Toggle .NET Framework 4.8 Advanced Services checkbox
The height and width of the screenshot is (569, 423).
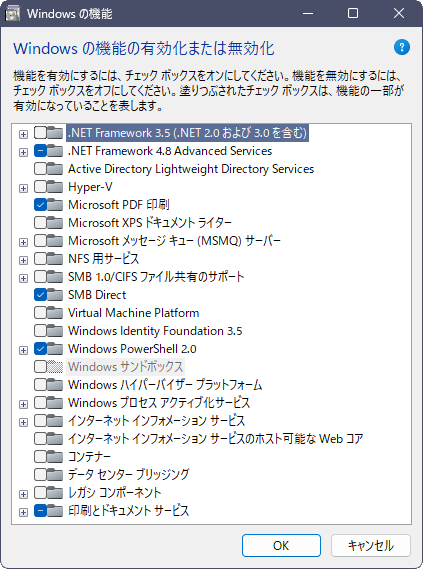[40, 151]
